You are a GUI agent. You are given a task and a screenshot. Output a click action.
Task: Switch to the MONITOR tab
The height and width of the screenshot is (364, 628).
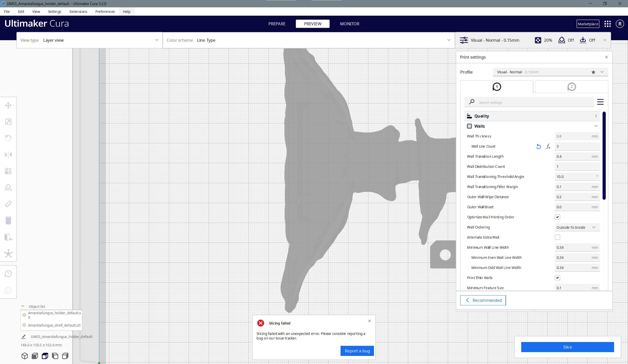349,24
